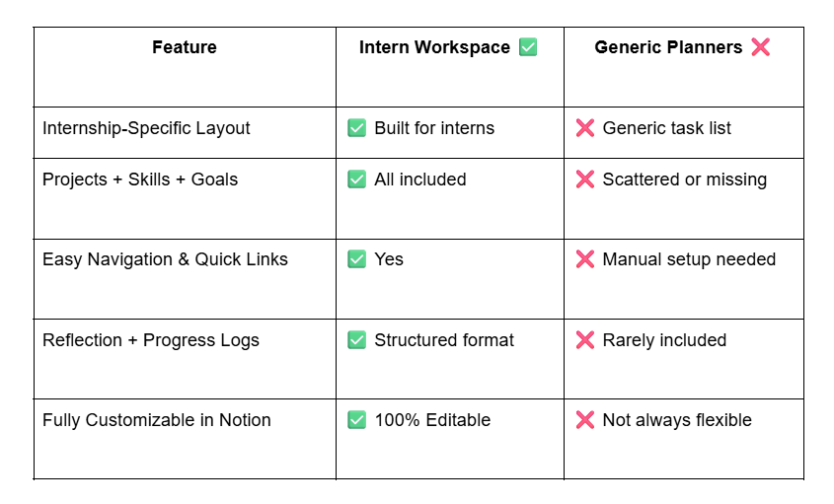
Task: Select the Feature column header
Action: coord(185,47)
